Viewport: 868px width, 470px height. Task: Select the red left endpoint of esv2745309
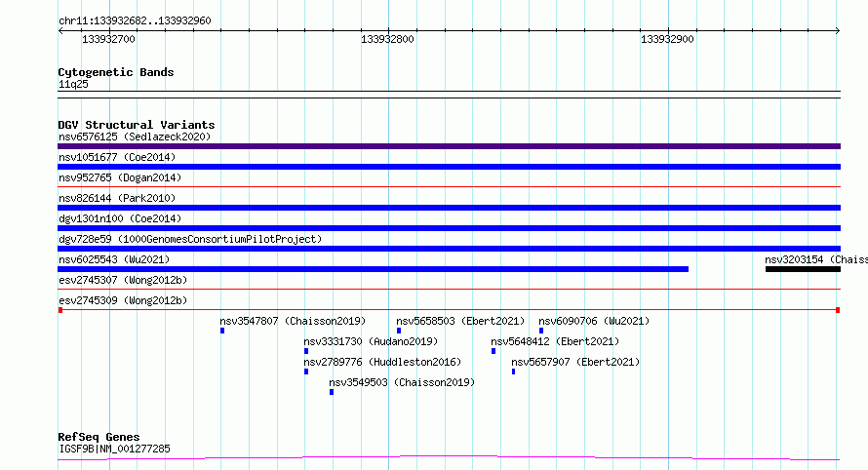(60, 310)
